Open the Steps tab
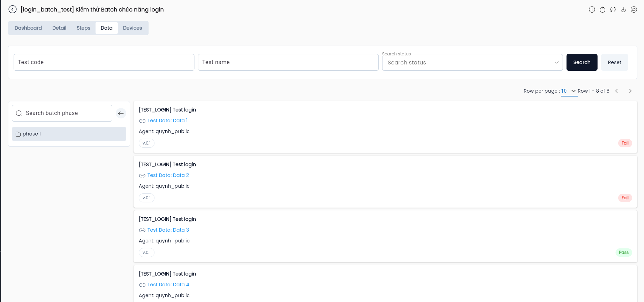The width and height of the screenshot is (644, 302). [83, 28]
